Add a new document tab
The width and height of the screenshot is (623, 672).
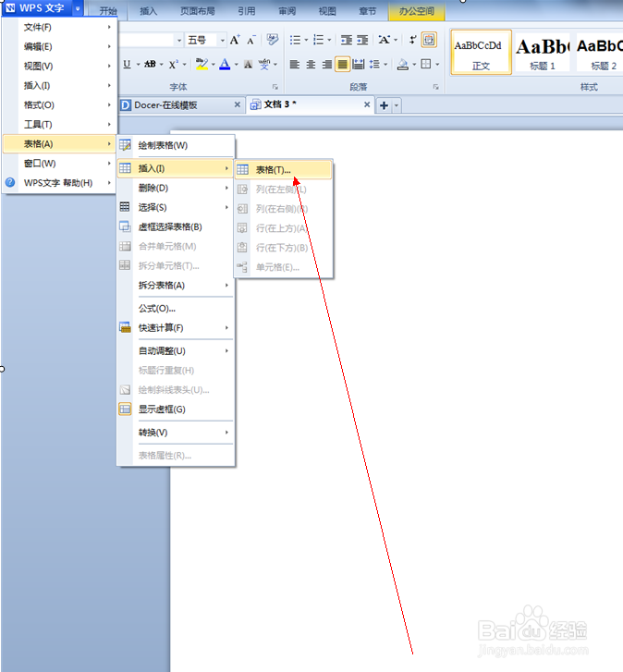[x=384, y=105]
